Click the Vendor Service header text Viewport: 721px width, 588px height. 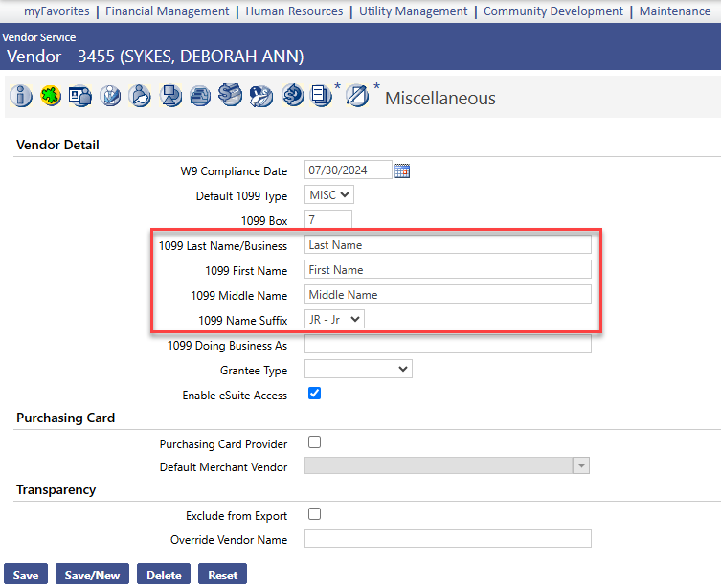point(39,37)
